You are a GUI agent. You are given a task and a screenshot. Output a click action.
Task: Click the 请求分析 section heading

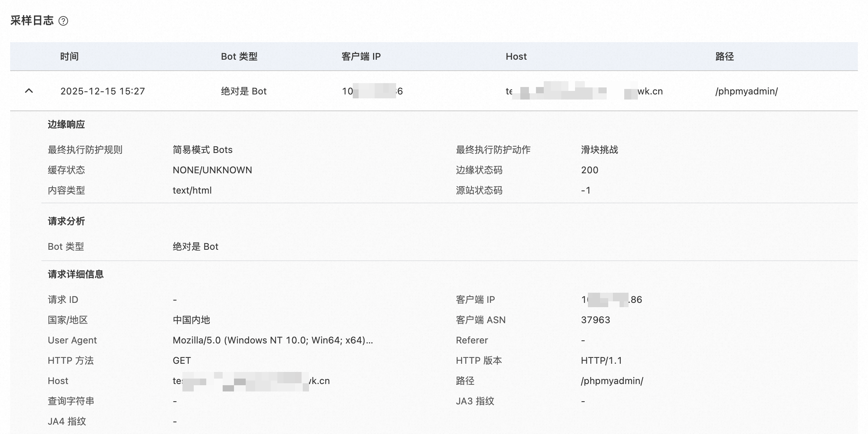click(66, 221)
